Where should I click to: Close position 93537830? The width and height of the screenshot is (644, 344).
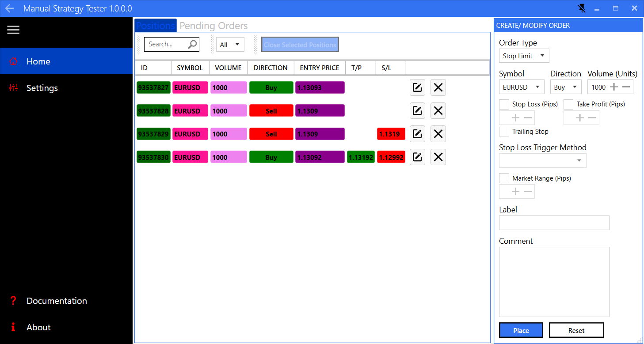pyautogui.click(x=438, y=157)
